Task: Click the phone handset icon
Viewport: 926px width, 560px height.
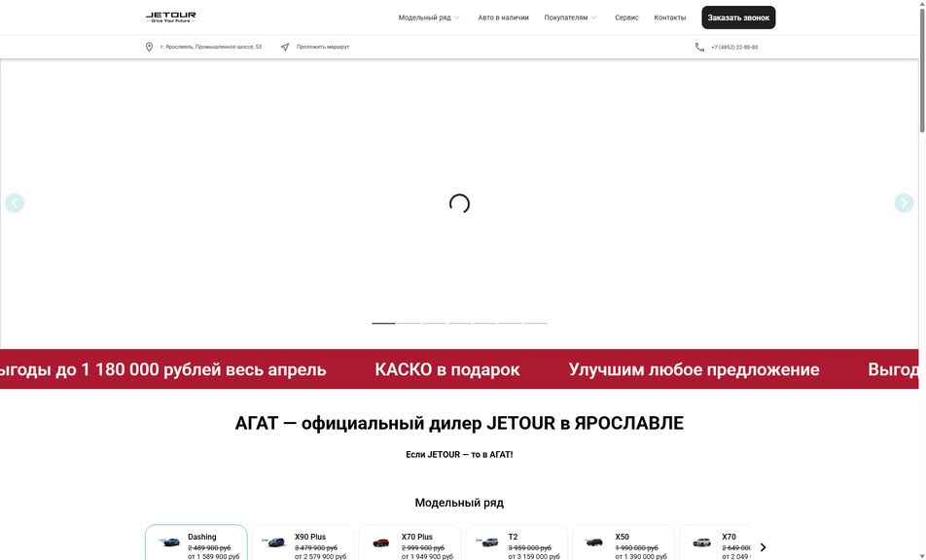Action: point(699,47)
